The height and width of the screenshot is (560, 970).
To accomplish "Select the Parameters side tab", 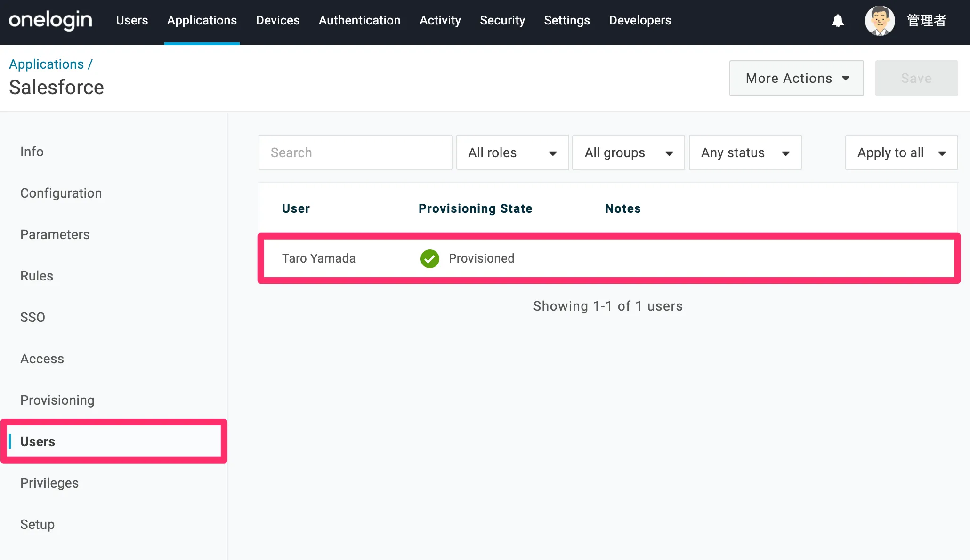I will click(x=55, y=234).
